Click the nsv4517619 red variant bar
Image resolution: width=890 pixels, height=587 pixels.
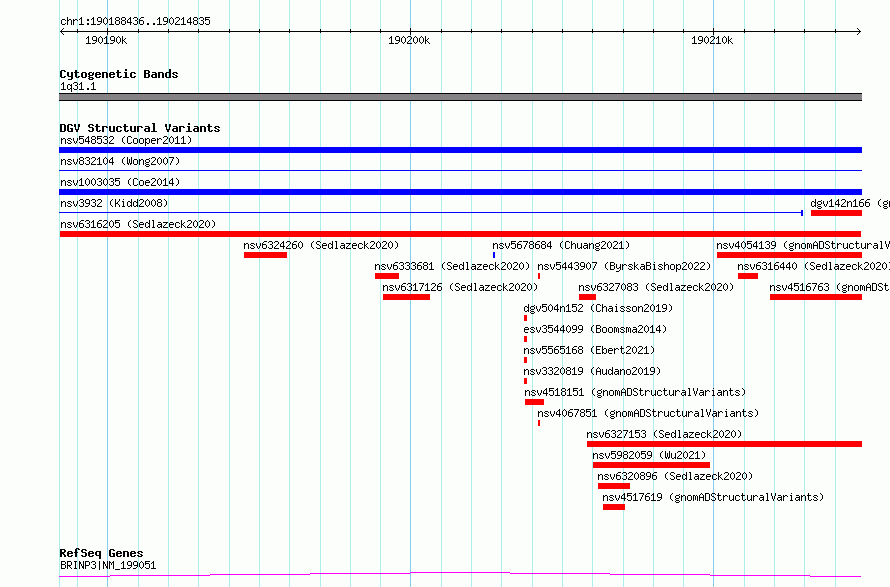coord(614,507)
